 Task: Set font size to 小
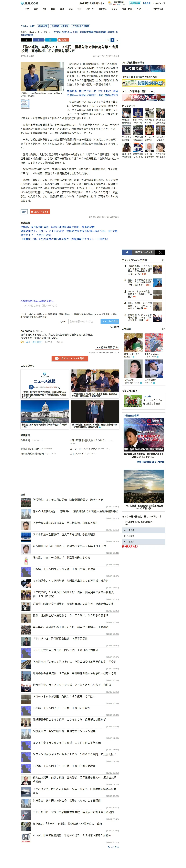point(108,40)
